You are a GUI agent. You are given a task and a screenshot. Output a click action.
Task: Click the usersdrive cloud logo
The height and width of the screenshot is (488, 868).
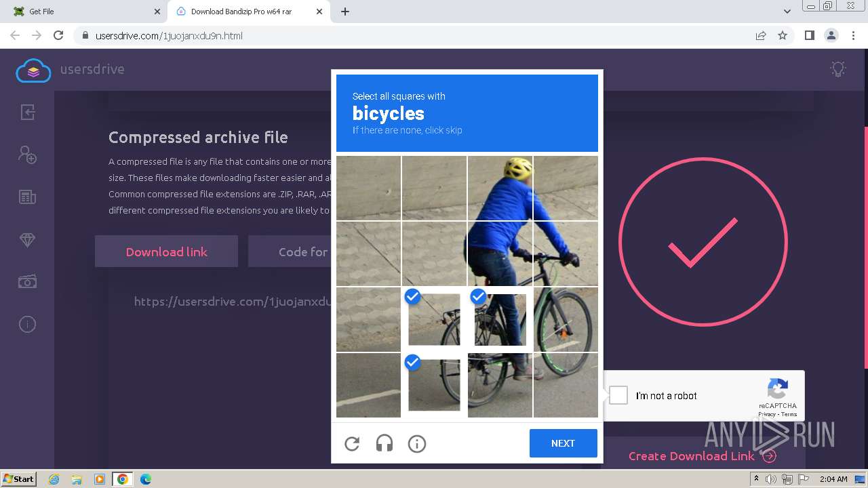pyautogui.click(x=33, y=70)
